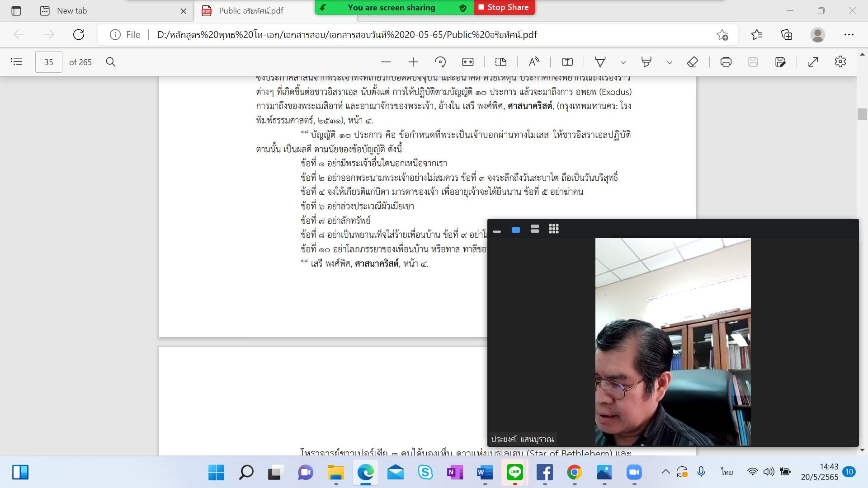Open the notification count badge 10
This screenshot has width=868, height=488.
(x=849, y=472)
